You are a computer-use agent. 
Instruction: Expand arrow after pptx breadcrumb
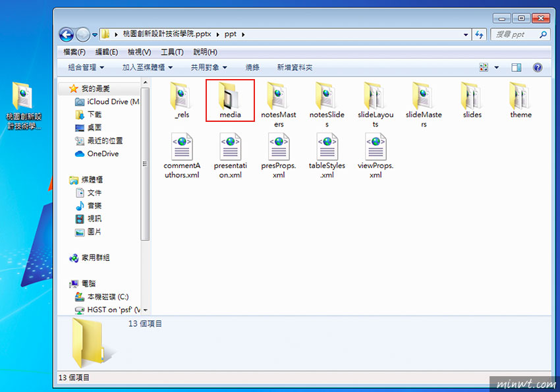tap(217, 35)
